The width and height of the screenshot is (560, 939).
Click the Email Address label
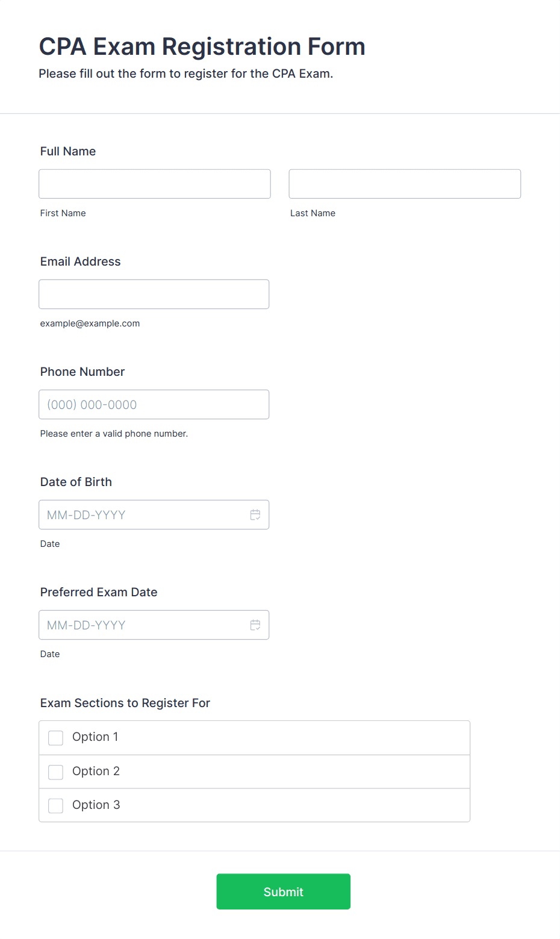tap(81, 261)
